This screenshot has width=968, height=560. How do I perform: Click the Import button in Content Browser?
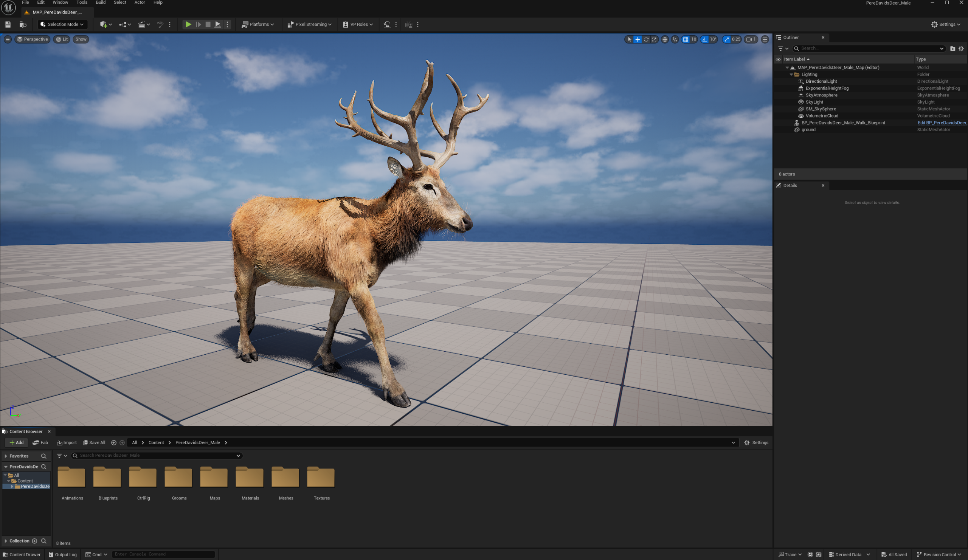(x=67, y=442)
